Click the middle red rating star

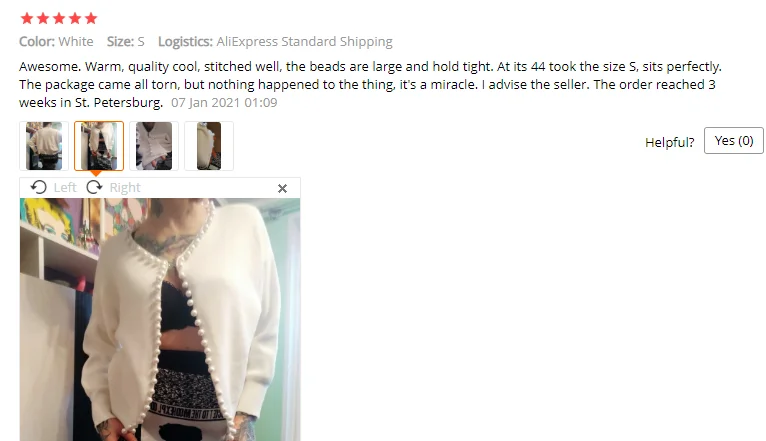tap(59, 19)
